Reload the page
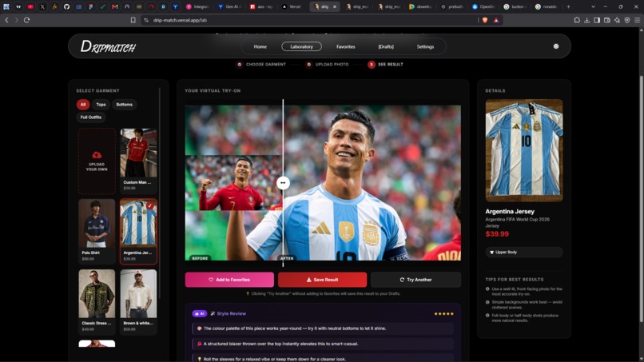The height and width of the screenshot is (362, 644). coord(26,20)
